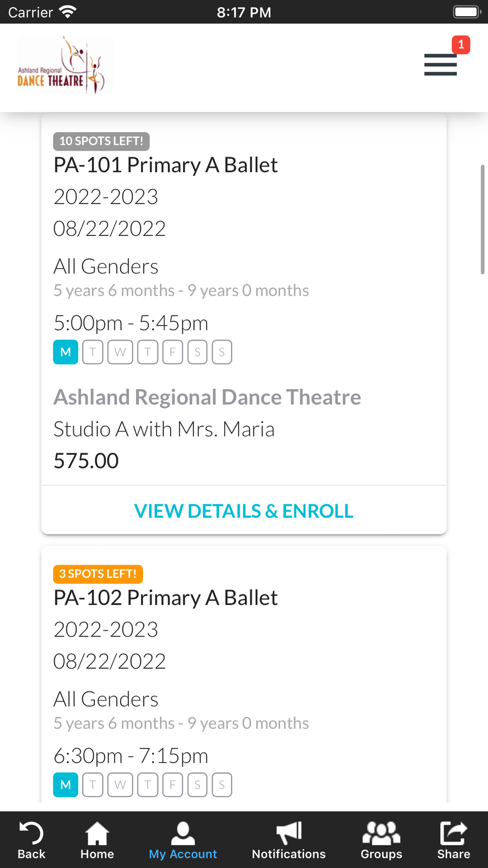
Task: Toggle Friday box for PA-101 class
Action: pyautogui.click(x=172, y=352)
